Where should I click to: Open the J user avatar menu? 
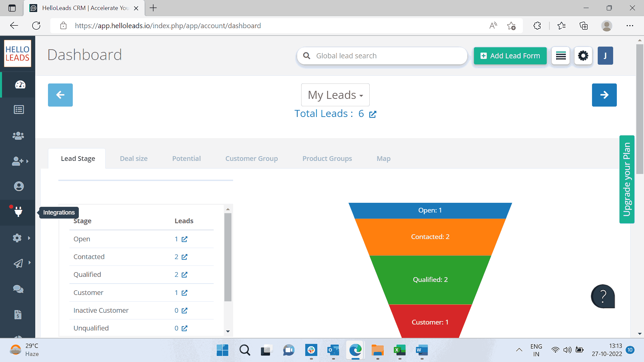tap(605, 56)
